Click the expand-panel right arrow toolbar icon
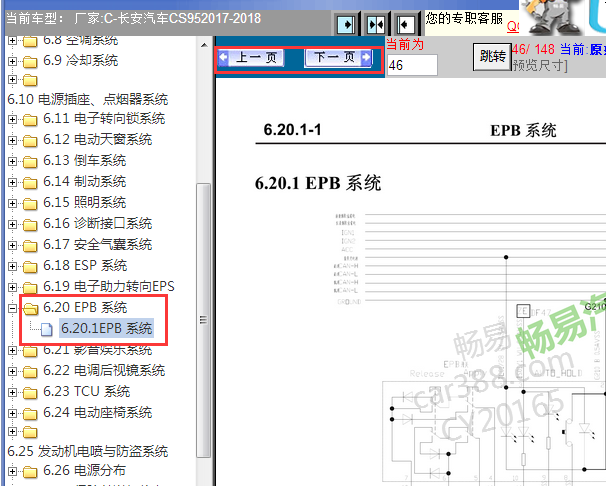This screenshot has height=486, width=606. pyautogui.click(x=346, y=25)
